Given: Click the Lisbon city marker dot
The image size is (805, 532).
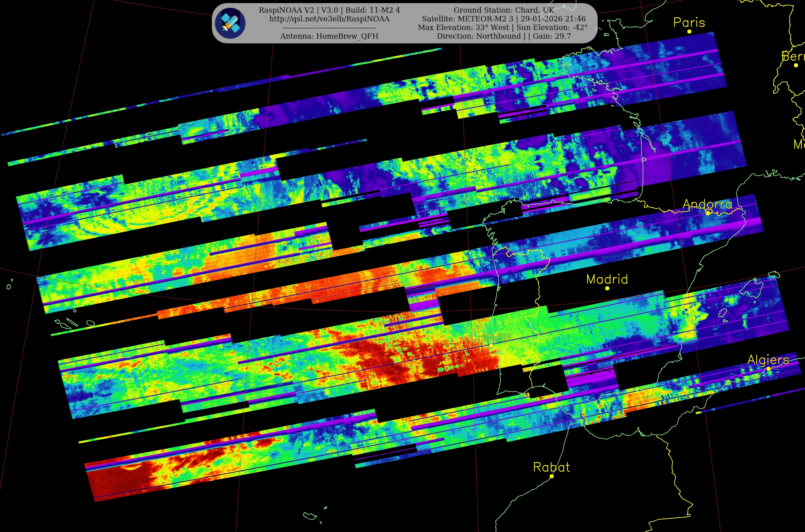Looking at the screenshot, I should click(x=491, y=346).
